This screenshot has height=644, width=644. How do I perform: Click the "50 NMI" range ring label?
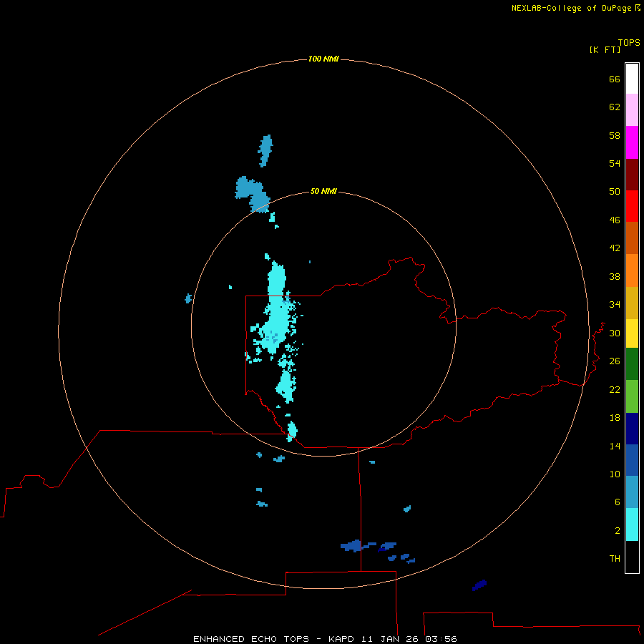point(323,191)
